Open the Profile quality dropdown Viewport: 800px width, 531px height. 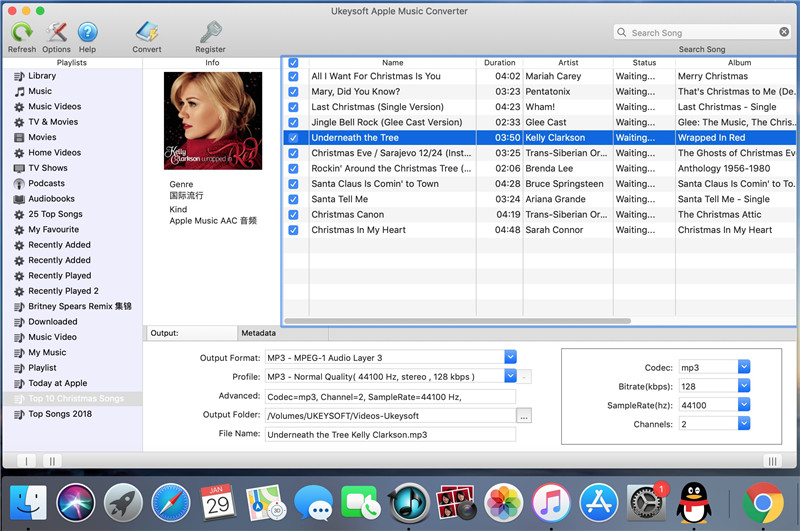click(510, 376)
